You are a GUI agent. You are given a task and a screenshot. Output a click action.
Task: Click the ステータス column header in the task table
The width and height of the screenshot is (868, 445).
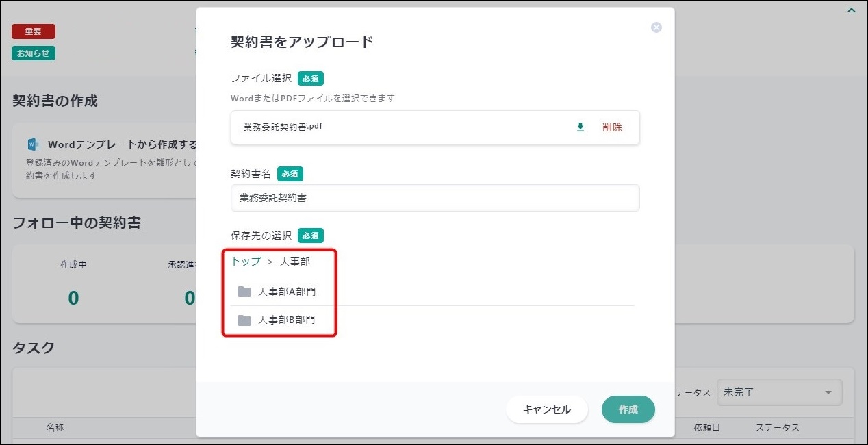(x=777, y=428)
